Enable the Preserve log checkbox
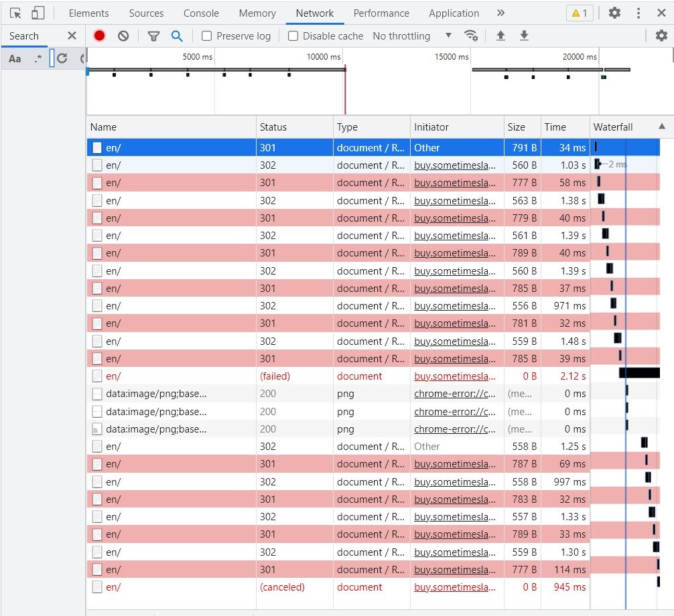The image size is (674, 616). click(x=207, y=36)
